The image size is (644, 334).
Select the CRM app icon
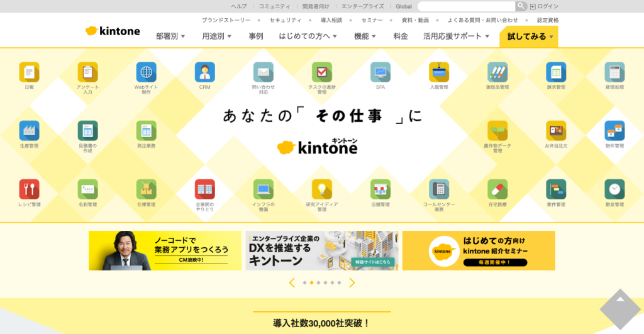(204, 72)
